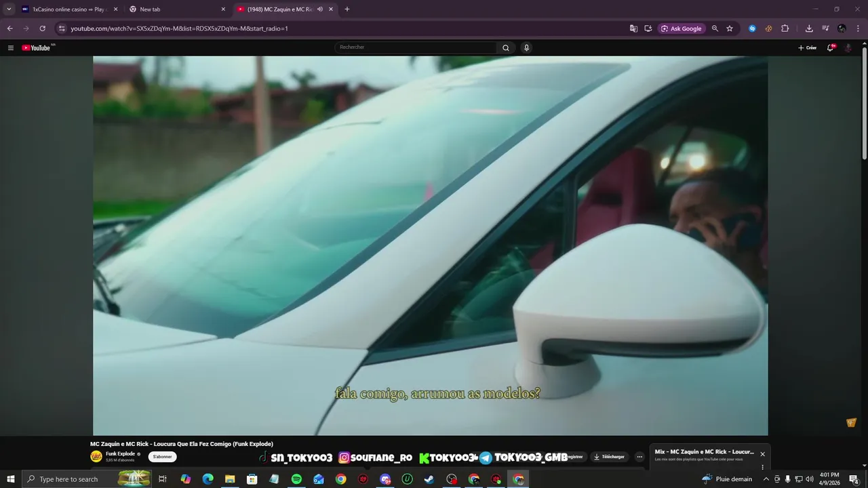Open a new browser tab

(x=347, y=9)
